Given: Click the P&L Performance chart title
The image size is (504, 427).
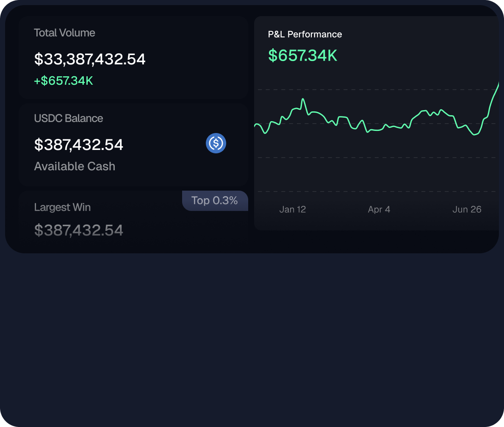Looking at the screenshot, I should pyautogui.click(x=305, y=34).
